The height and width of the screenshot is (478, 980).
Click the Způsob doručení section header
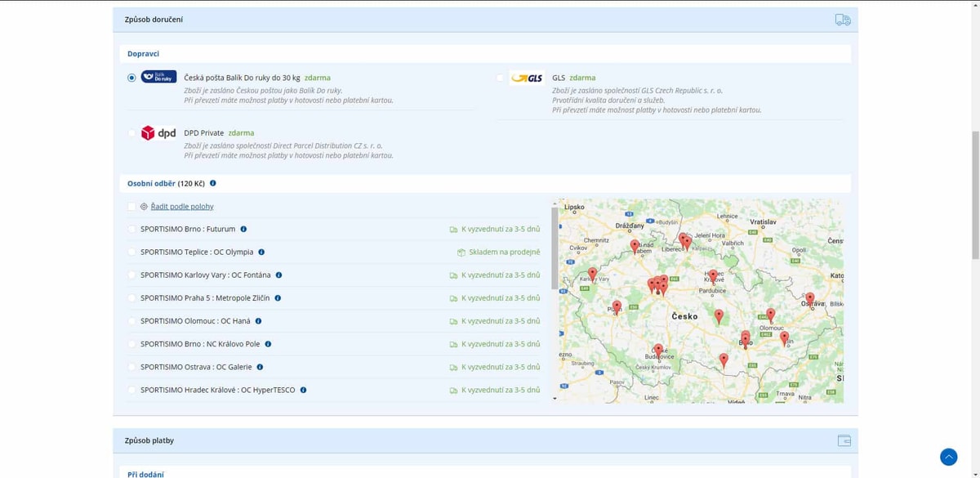pos(485,20)
